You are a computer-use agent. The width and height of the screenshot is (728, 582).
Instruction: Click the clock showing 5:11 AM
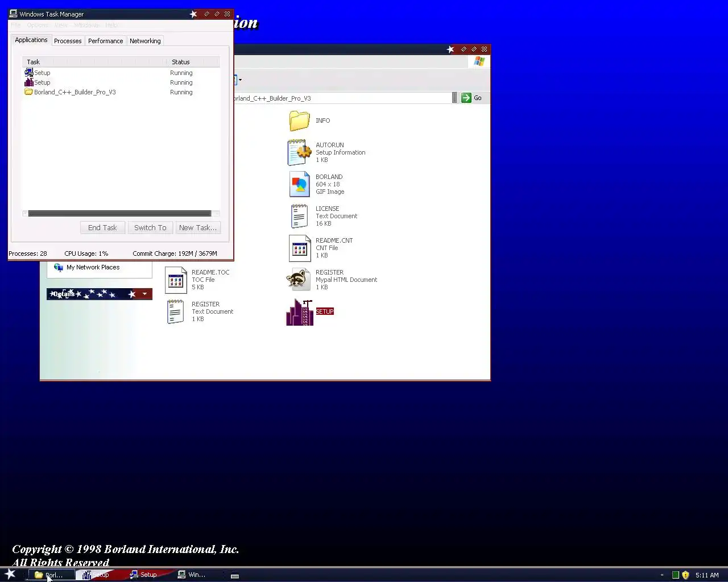coord(707,575)
